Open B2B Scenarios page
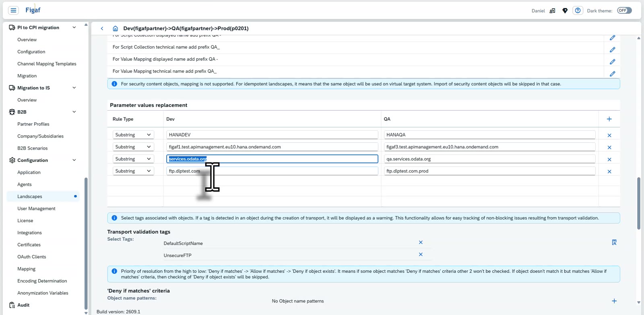The height and width of the screenshot is (315, 644). 32,148
